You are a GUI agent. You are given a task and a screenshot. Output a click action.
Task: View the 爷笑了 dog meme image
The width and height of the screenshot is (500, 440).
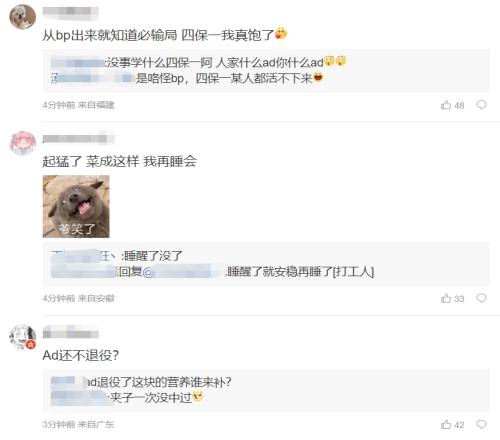coord(76,206)
